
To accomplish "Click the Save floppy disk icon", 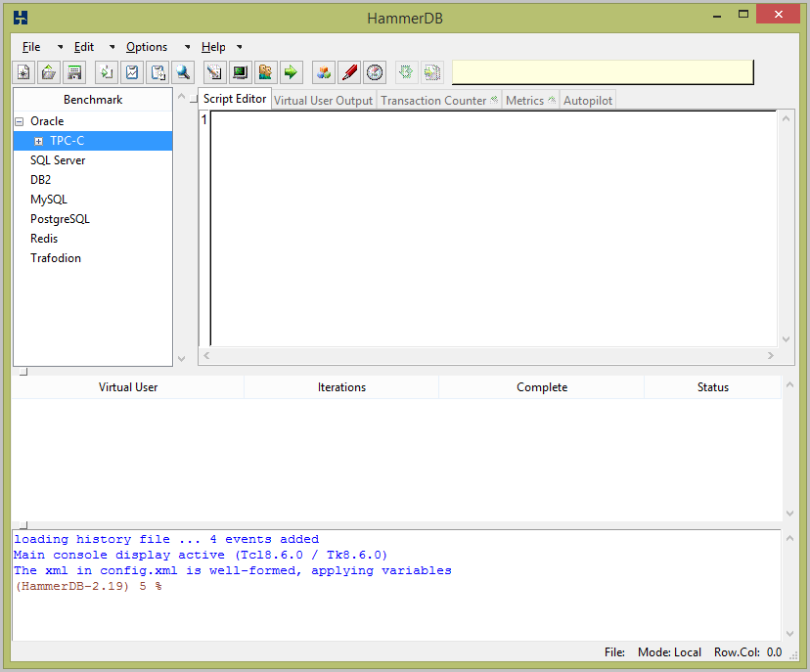I will click(74, 72).
